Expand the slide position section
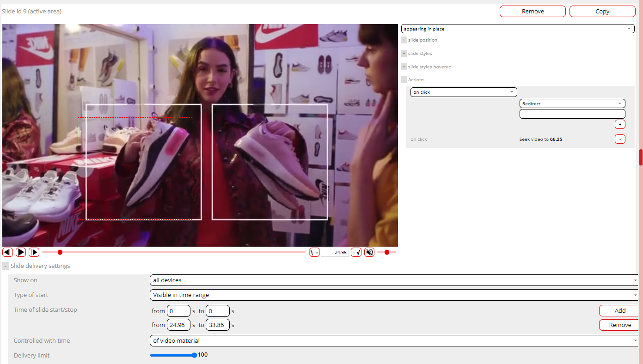643x364 pixels. point(404,40)
